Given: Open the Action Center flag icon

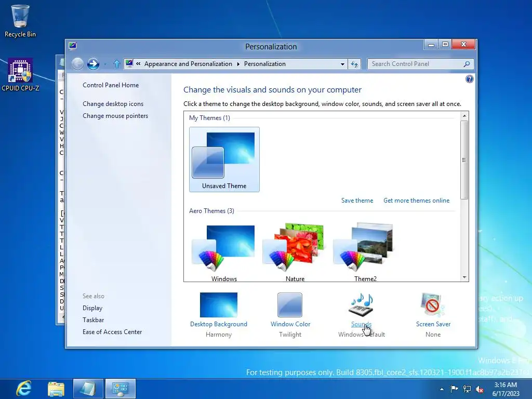Looking at the screenshot, I should click(454, 389).
